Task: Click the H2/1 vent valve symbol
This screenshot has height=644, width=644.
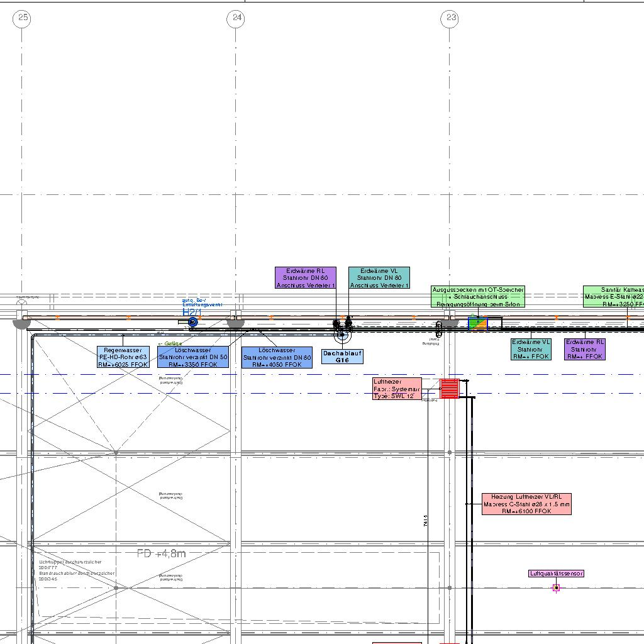Action: [x=192, y=322]
